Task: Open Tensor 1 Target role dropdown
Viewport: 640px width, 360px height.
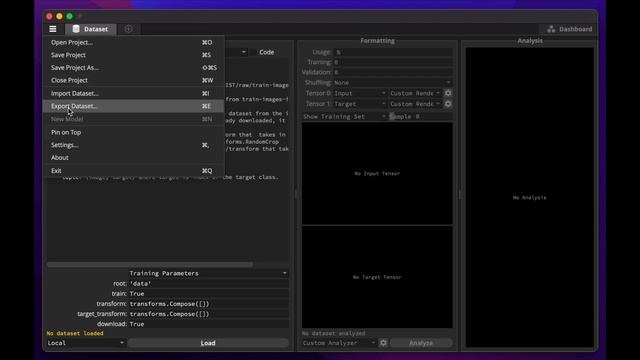Action: point(360,104)
